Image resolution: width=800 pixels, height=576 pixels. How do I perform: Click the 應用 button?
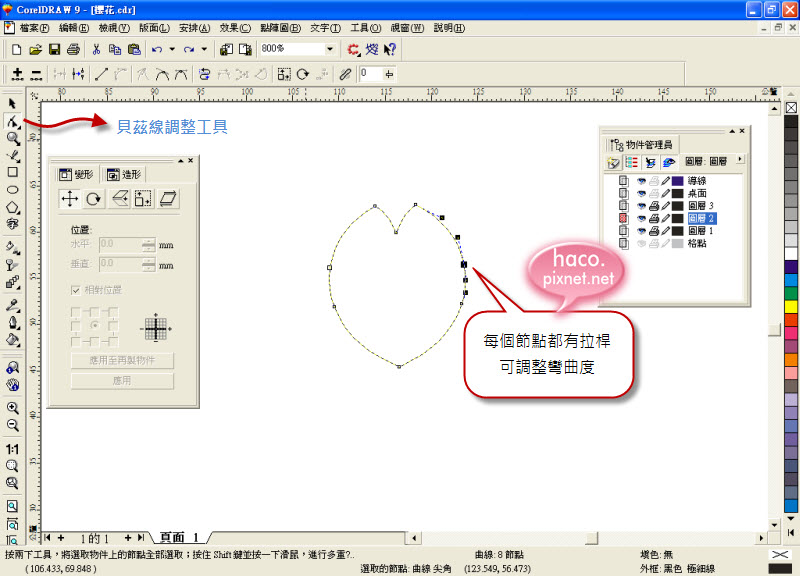coord(122,381)
